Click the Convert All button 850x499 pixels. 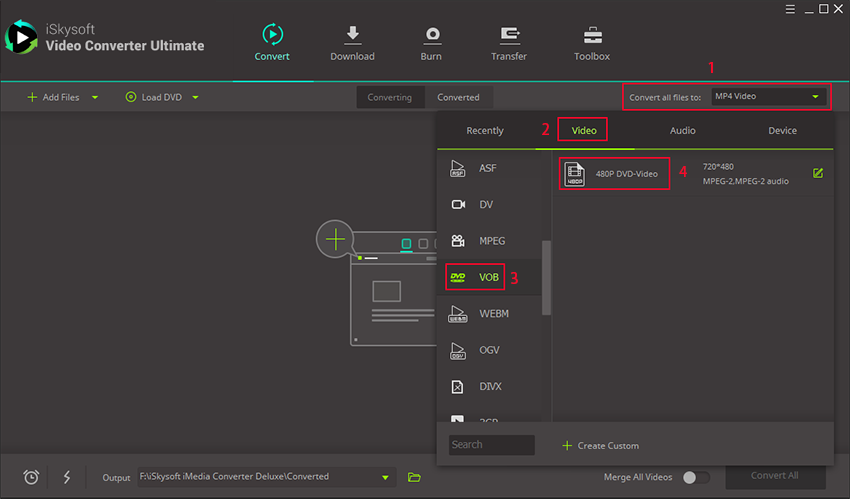pyautogui.click(x=775, y=476)
